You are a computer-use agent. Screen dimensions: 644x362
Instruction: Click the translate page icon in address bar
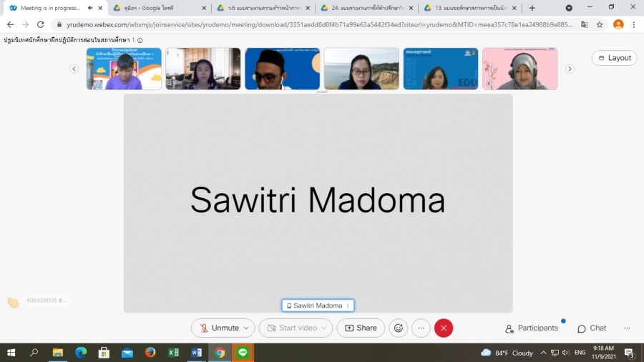pyautogui.click(x=585, y=24)
